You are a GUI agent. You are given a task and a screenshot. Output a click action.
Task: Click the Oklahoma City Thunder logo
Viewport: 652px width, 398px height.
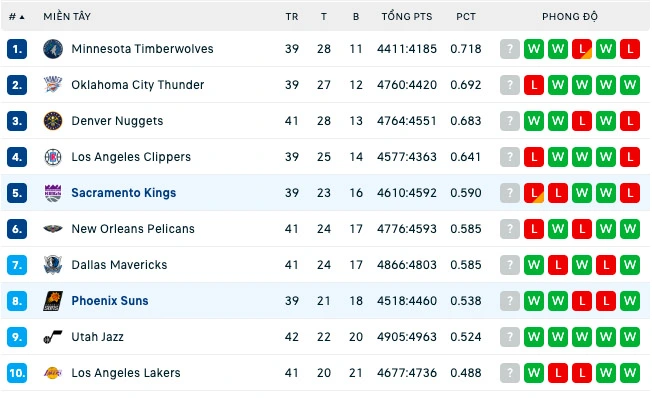pos(53,85)
